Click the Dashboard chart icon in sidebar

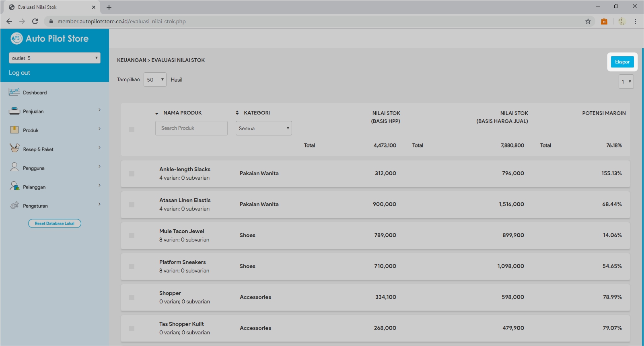click(14, 92)
